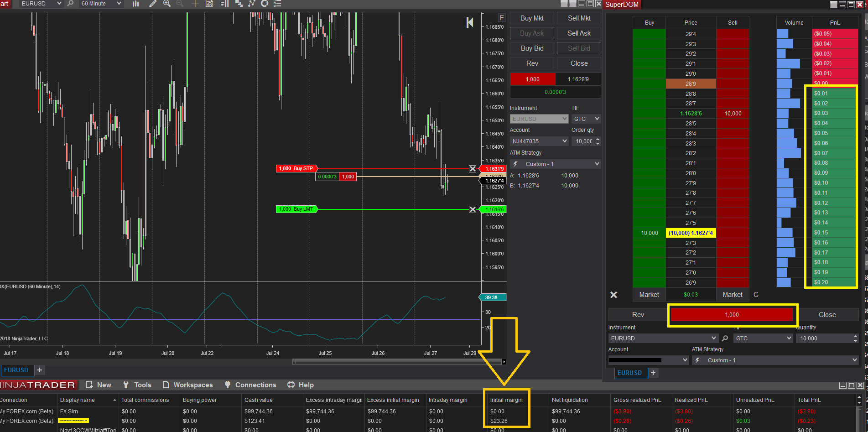Jump chart to most recent bar
868x432 pixels.
coord(470,22)
